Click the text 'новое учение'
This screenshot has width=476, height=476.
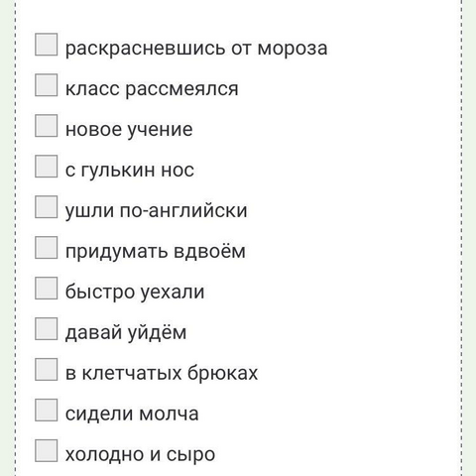coord(129,130)
